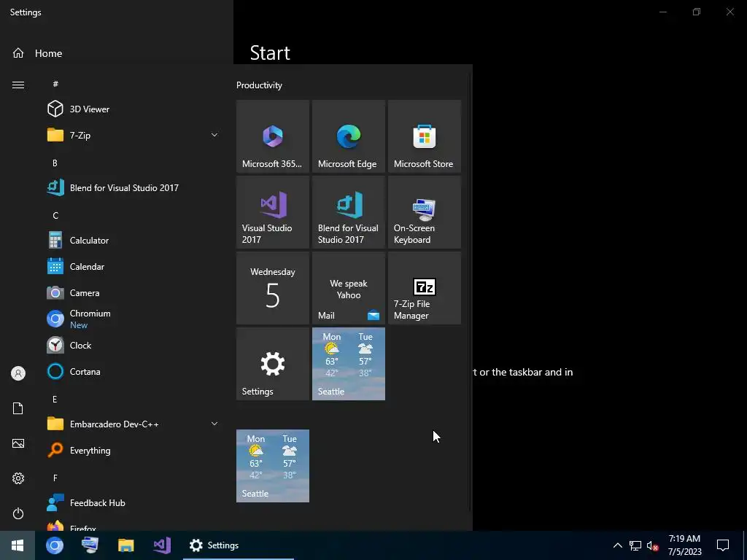Expand the Start menu hamburger button

[18, 85]
